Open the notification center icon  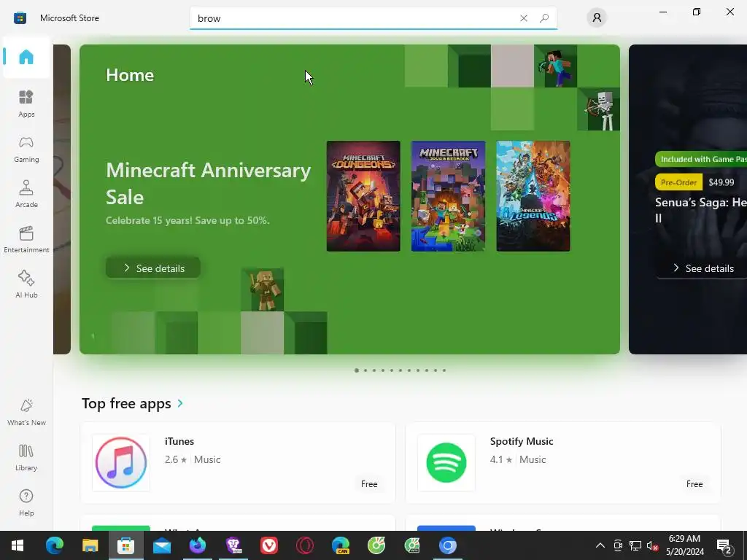coord(724,545)
